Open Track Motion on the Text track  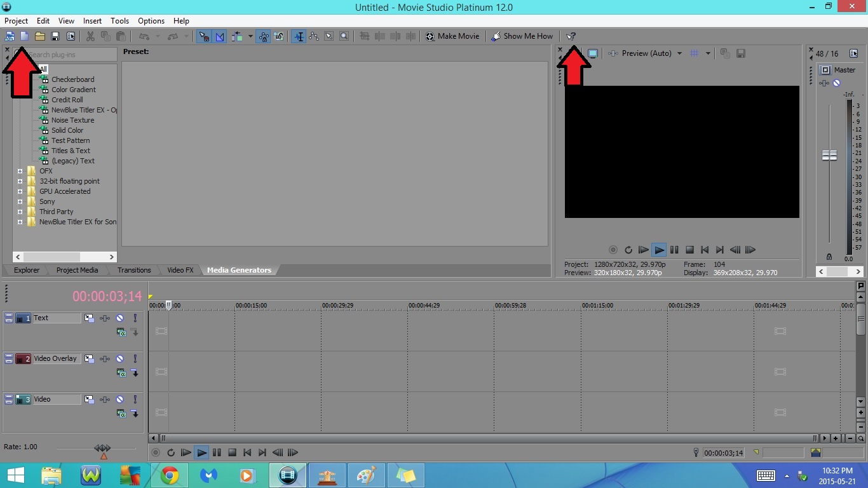tap(90, 318)
